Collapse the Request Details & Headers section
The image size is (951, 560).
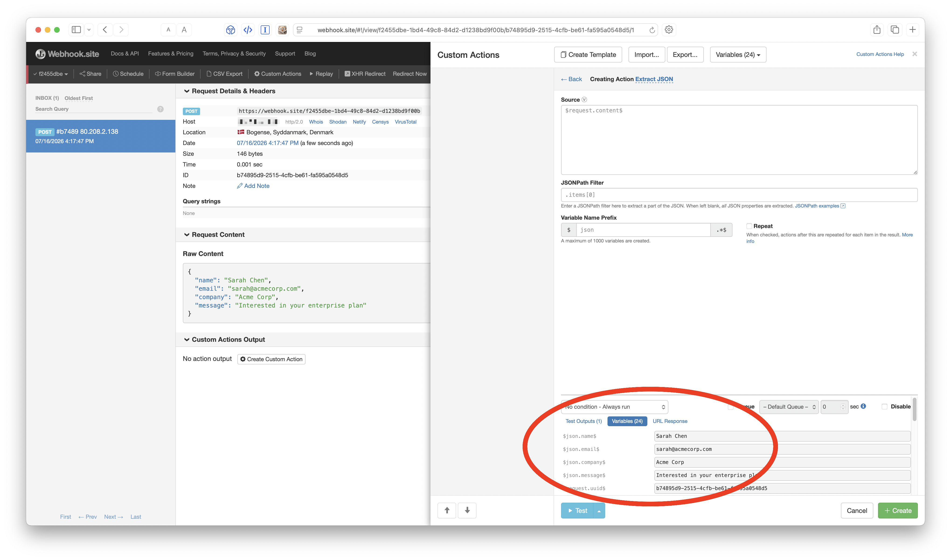(x=230, y=91)
